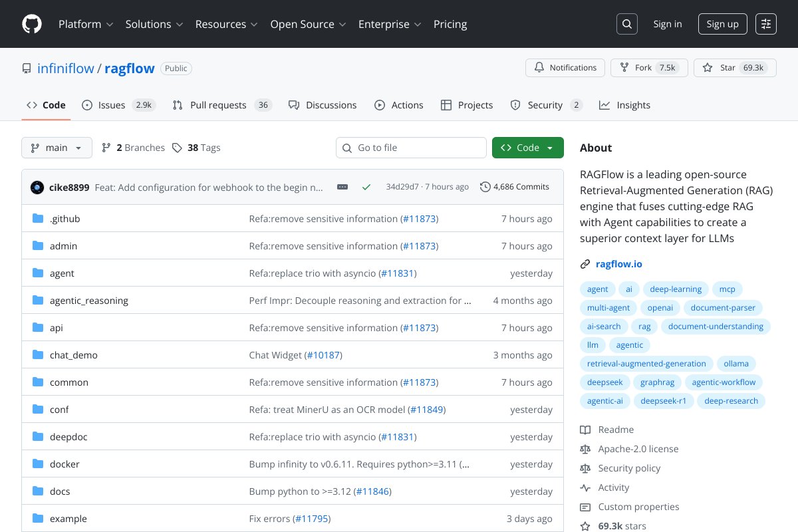This screenshot has height=532, width=798.
Task: Click the Branches git-branch icon
Action: pos(106,148)
